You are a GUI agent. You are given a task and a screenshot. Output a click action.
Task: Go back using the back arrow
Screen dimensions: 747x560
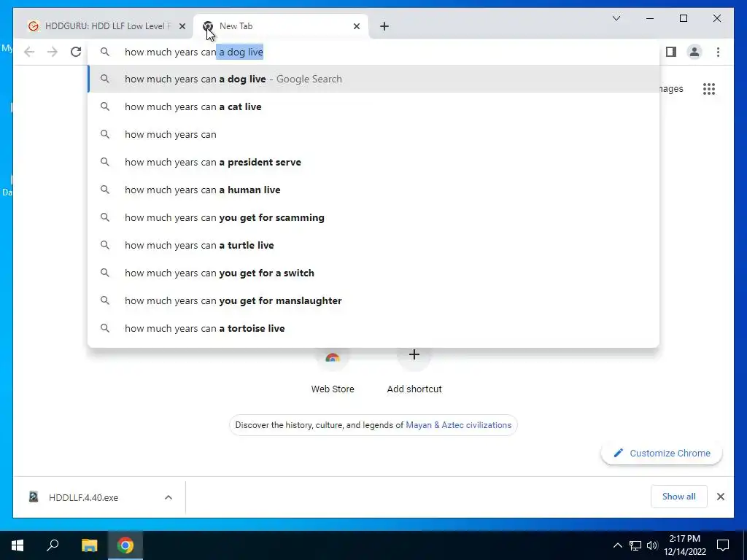click(x=29, y=52)
